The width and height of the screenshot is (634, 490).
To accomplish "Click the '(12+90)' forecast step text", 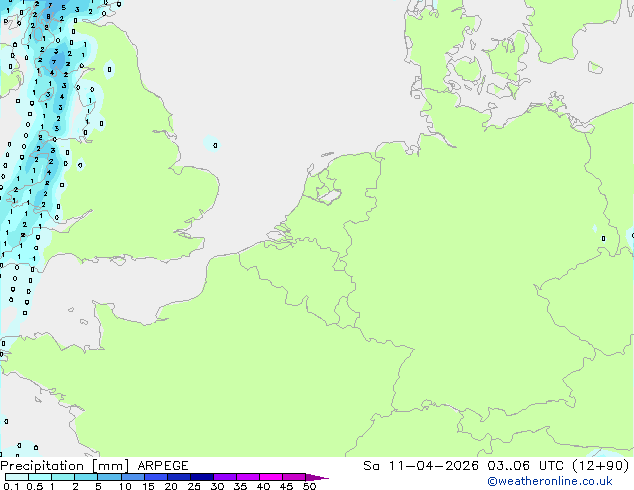I will click(x=601, y=466).
